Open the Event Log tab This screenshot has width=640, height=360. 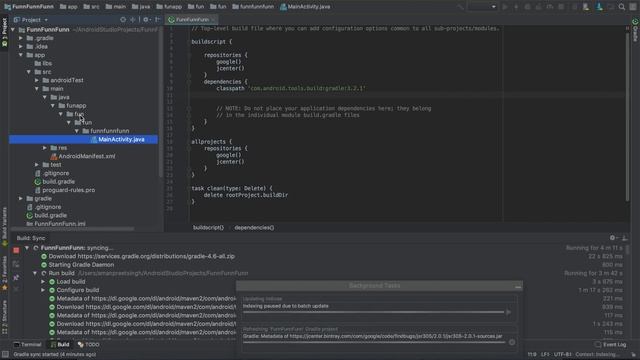click(x=611, y=344)
